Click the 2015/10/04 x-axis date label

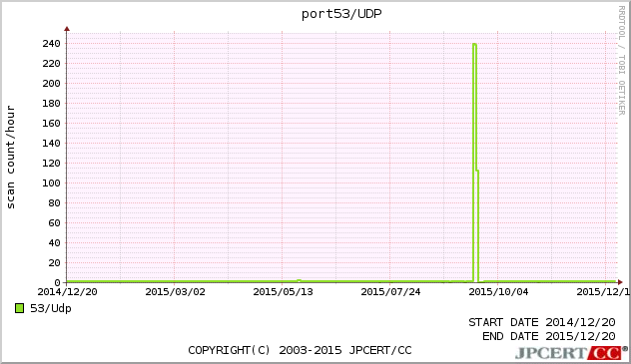pos(498,291)
